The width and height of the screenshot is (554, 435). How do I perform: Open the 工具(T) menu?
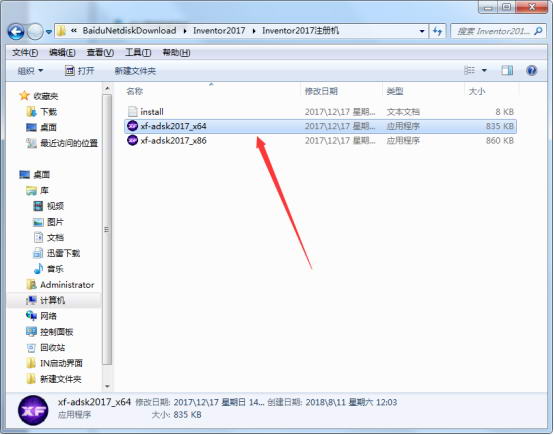pyautogui.click(x=138, y=53)
